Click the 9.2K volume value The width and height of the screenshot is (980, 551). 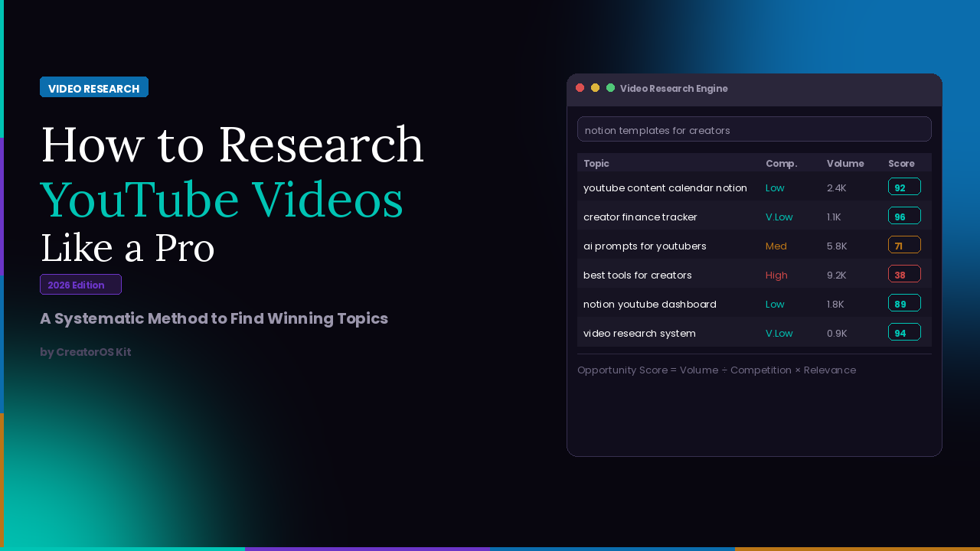point(837,275)
